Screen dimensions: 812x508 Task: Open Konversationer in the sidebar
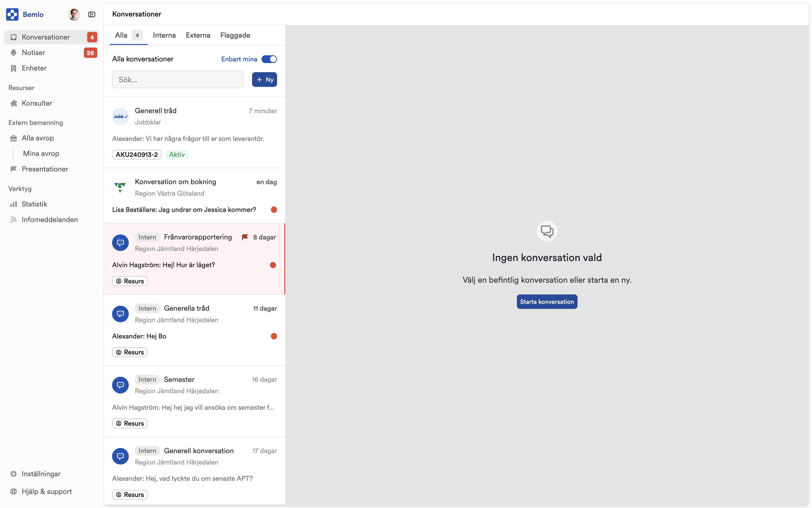click(x=52, y=37)
